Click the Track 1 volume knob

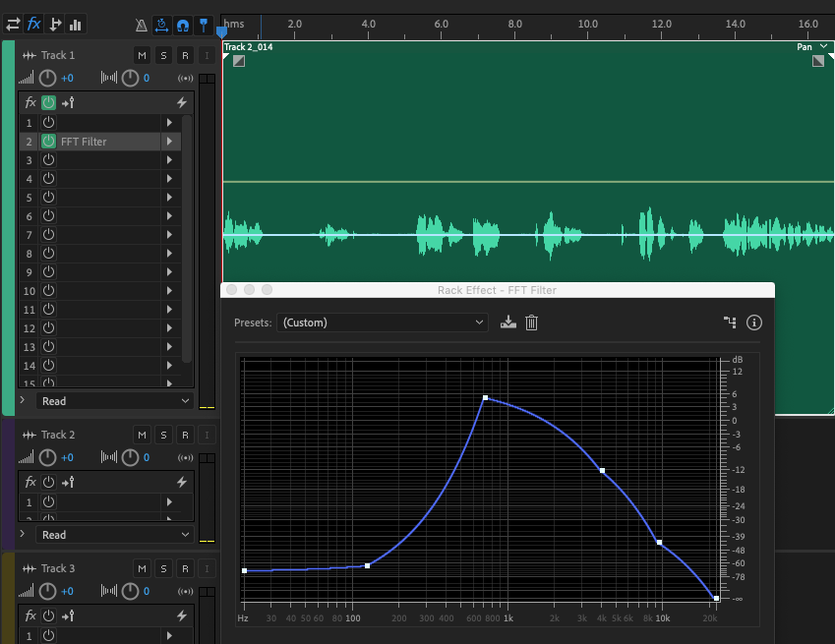[47, 78]
